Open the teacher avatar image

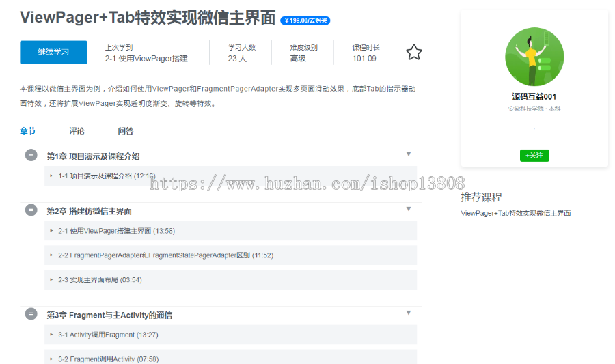pos(534,57)
